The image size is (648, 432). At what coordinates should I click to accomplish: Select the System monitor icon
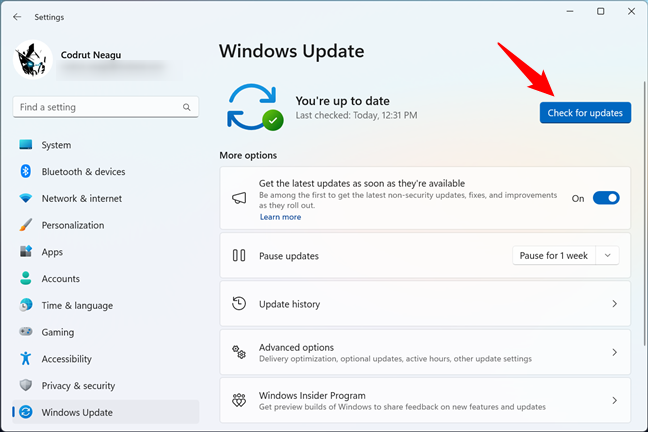(x=26, y=145)
